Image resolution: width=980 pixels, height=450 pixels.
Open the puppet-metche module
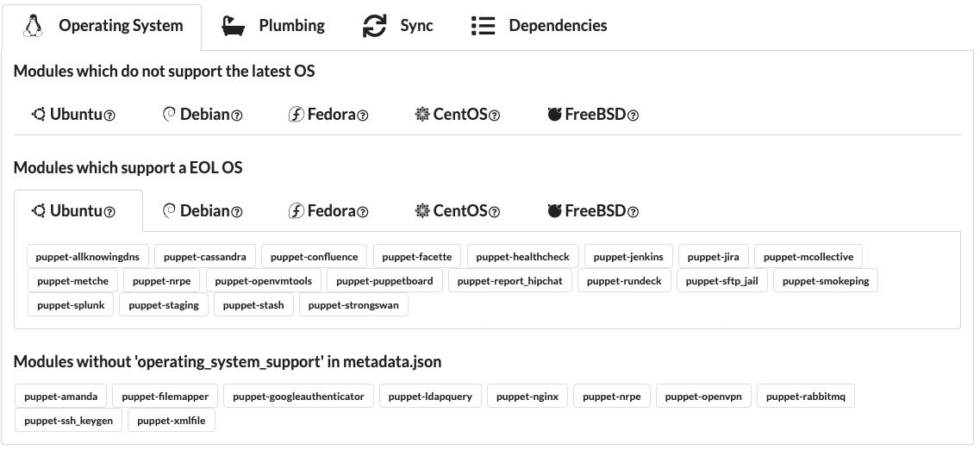click(72, 281)
